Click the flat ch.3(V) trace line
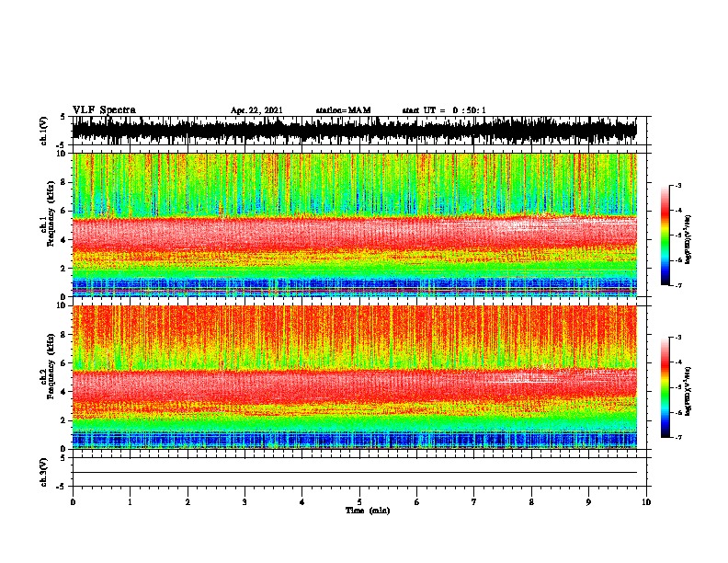This screenshot has height=563, width=728. click(355, 473)
